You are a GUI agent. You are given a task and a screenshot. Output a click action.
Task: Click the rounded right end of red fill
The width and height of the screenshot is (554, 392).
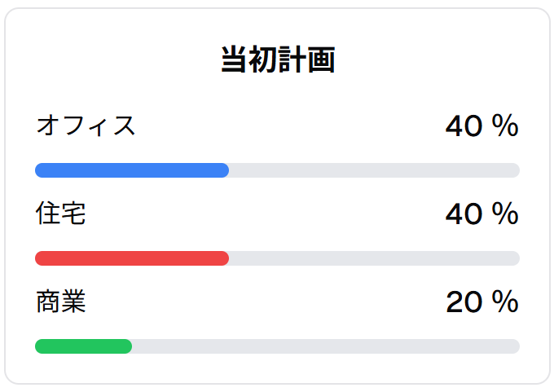(x=225, y=258)
